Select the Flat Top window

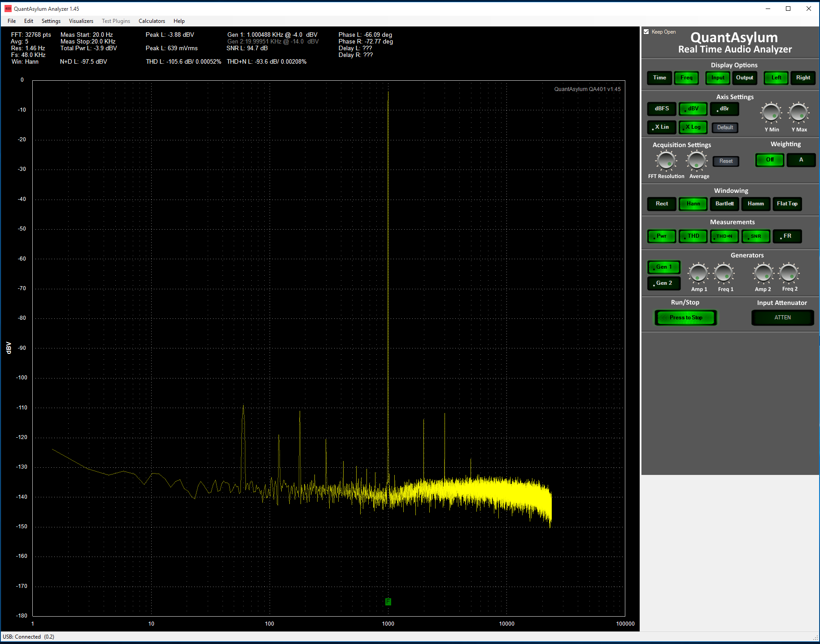point(787,204)
